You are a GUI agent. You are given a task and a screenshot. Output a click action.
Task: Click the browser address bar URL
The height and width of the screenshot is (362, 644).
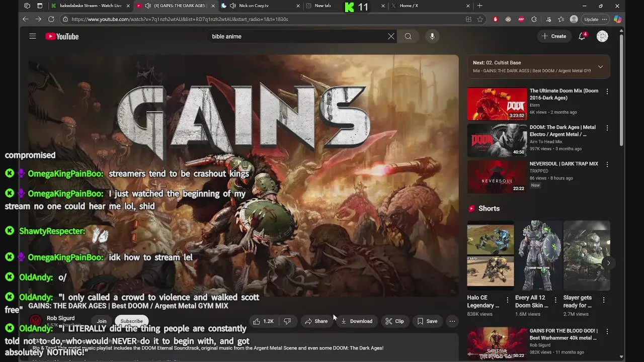(180, 19)
